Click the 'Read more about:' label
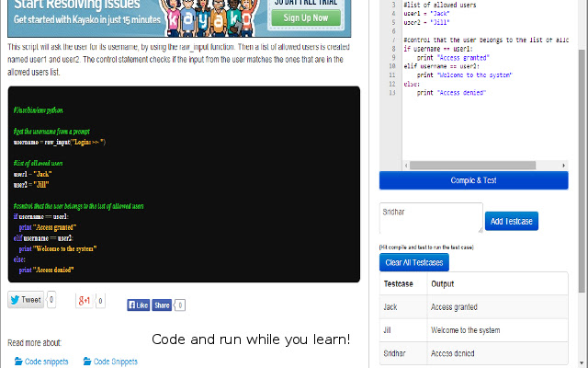This screenshot has width=588, height=368. [35, 343]
